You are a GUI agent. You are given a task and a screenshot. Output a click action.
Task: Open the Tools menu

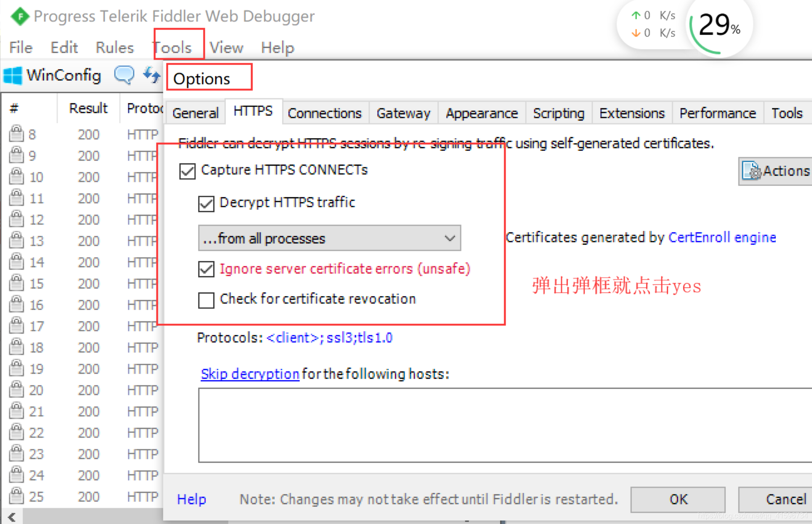tap(172, 47)
